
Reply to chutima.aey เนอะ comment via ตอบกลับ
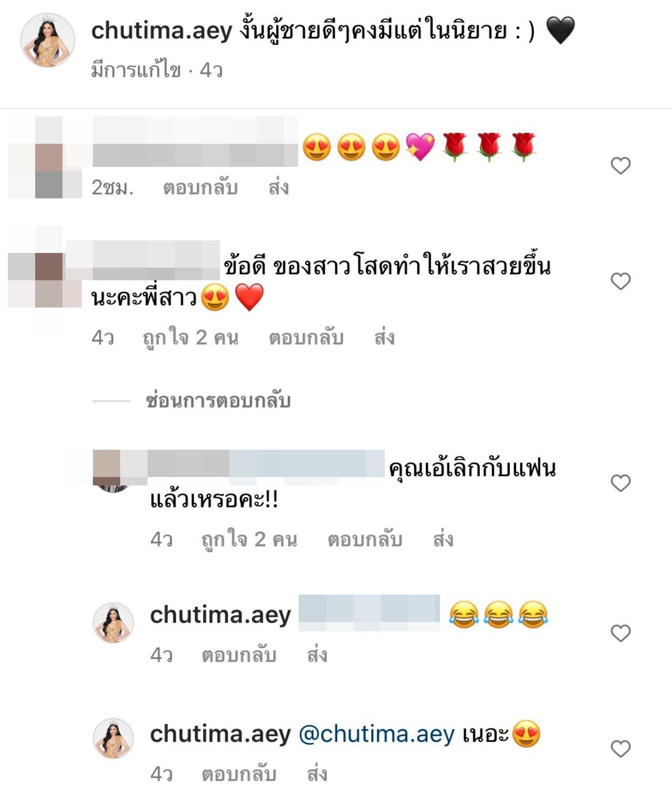[x=239, y=774]
